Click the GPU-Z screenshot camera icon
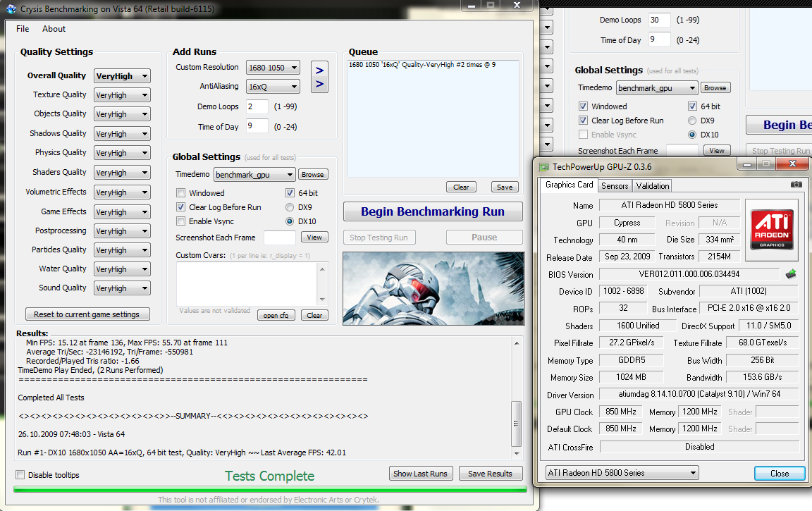This screenshot has width=812, height=511. 796,184
